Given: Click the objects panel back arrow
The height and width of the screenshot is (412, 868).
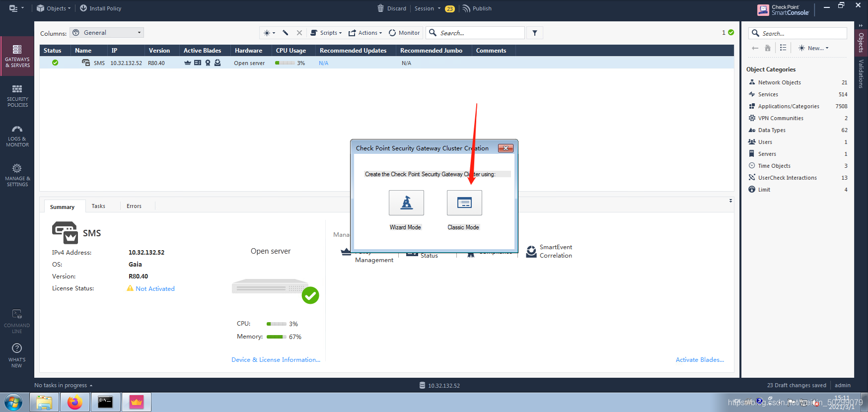Looking at the screenshot, I should coord(755,48).
